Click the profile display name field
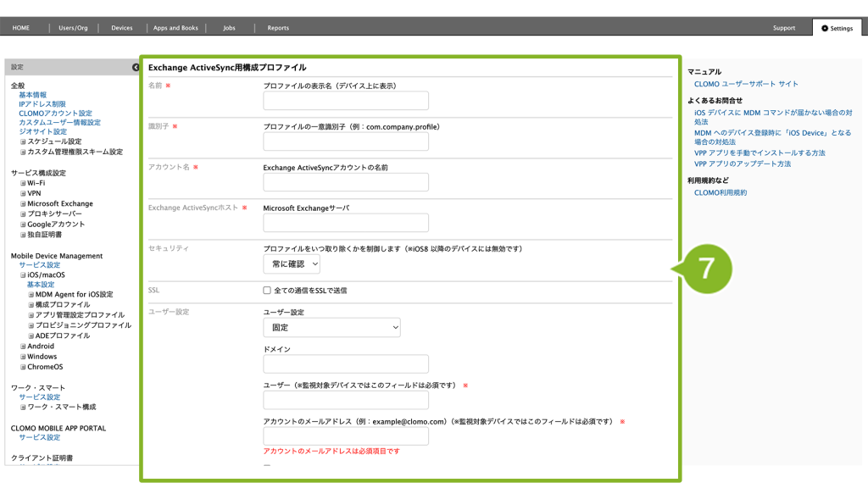This screenshot has height=488, width=868. (346, 101)
